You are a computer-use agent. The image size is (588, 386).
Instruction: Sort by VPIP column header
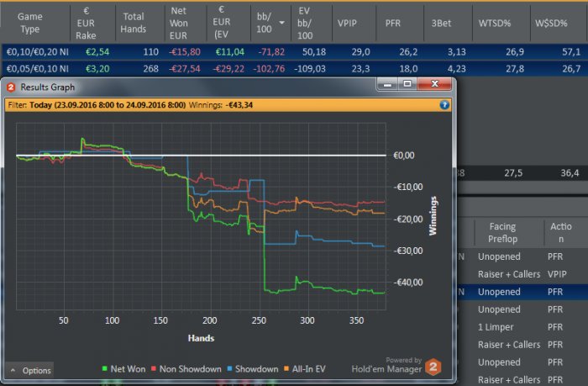(347, 23)
